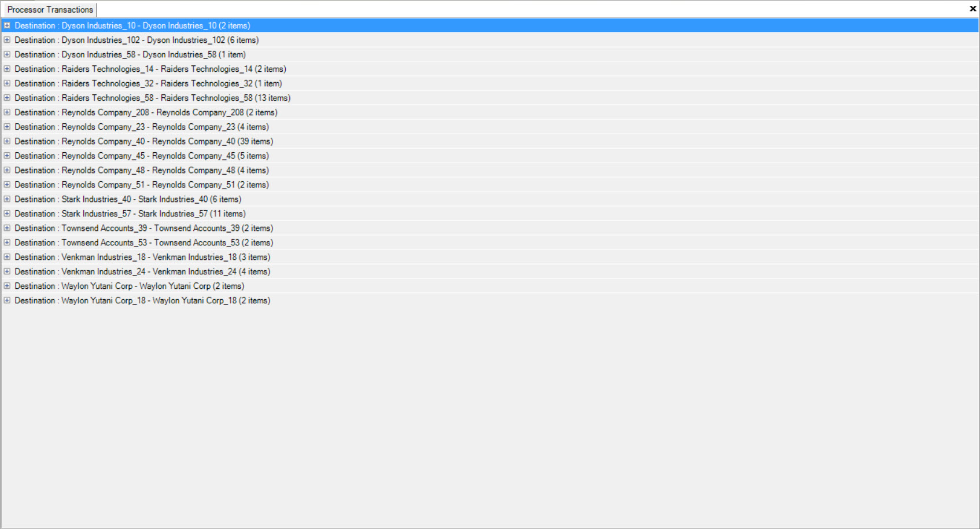Expand the Reynolds Company_23 group
This screenshot has height=529, width=980.
point(7,127)
